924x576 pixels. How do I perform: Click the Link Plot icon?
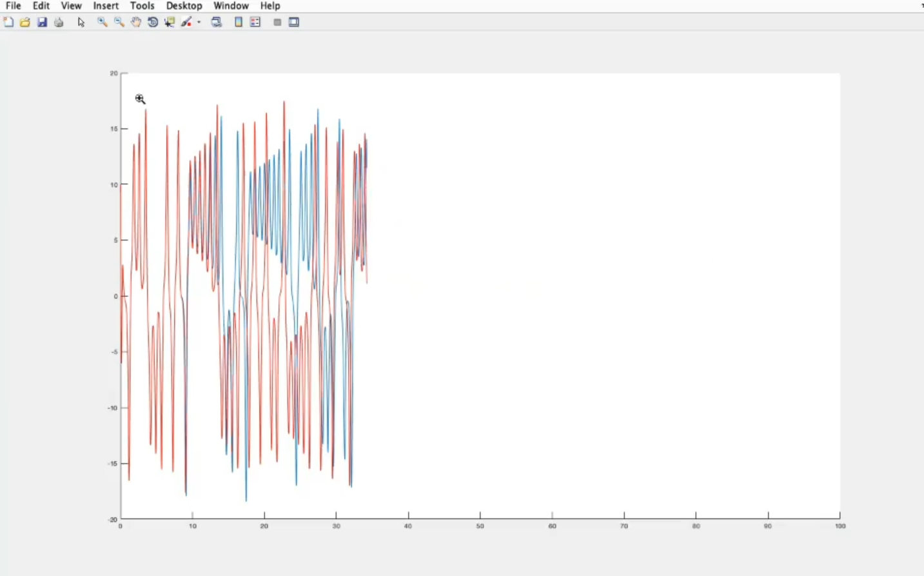click(217, 22)
